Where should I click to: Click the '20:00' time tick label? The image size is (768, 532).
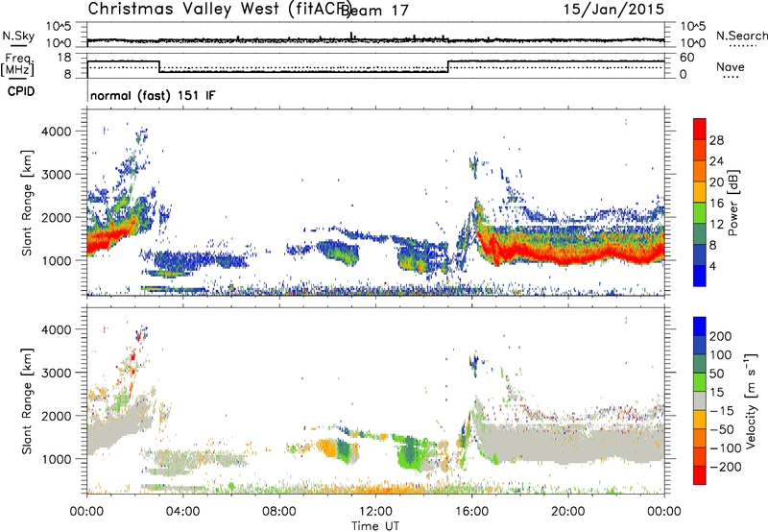coord(567,512)
